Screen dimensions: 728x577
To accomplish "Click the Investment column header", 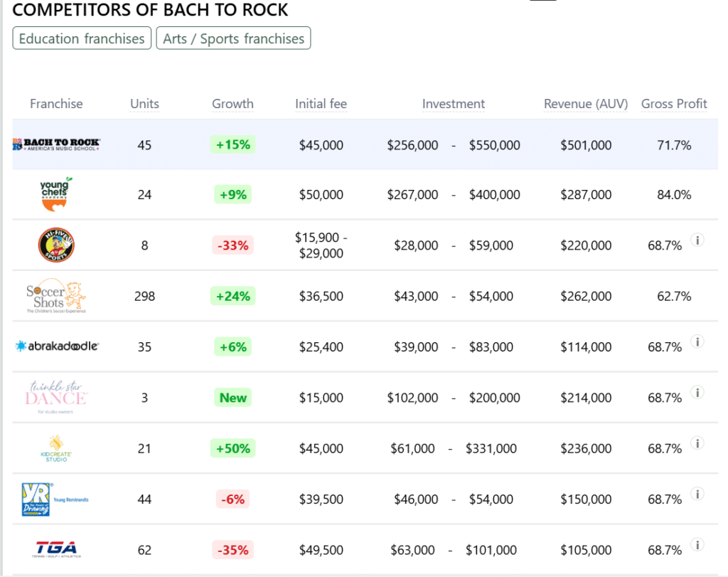I will coord(453,104).
